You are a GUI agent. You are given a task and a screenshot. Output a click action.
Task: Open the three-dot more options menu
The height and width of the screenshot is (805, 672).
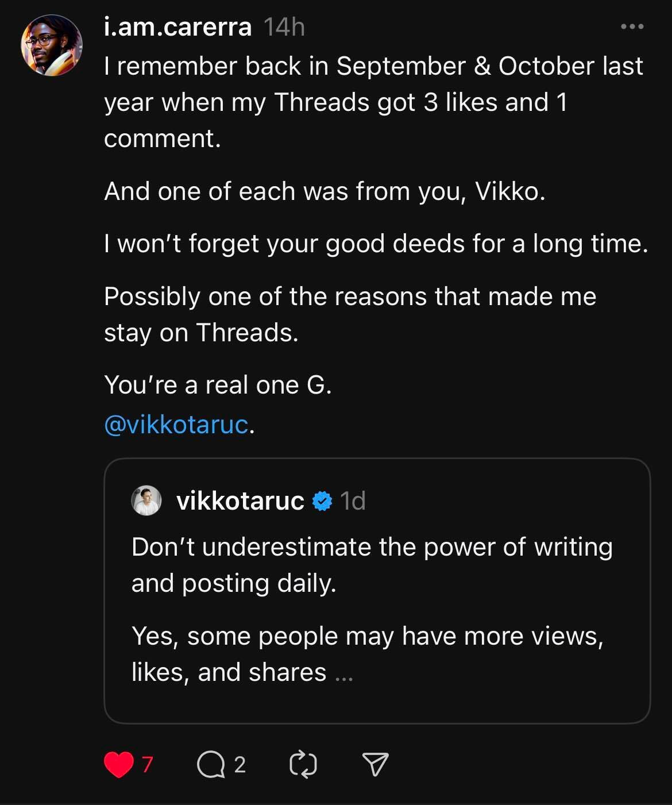pyautogui.click(x=632, y=26)
